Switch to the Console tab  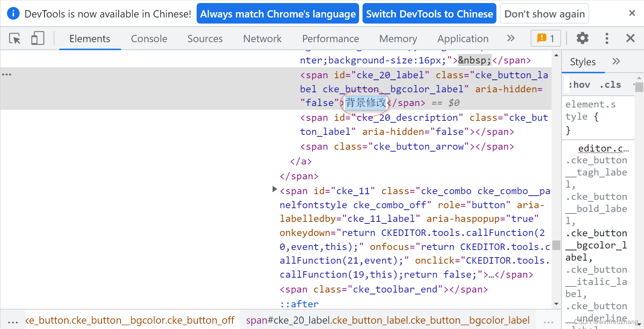pyautogui.click(x=149, y=39)
